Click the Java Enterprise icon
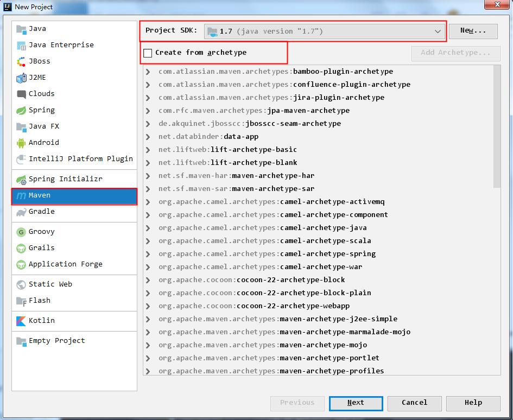The image size is (513, 420). pos(21,46)
